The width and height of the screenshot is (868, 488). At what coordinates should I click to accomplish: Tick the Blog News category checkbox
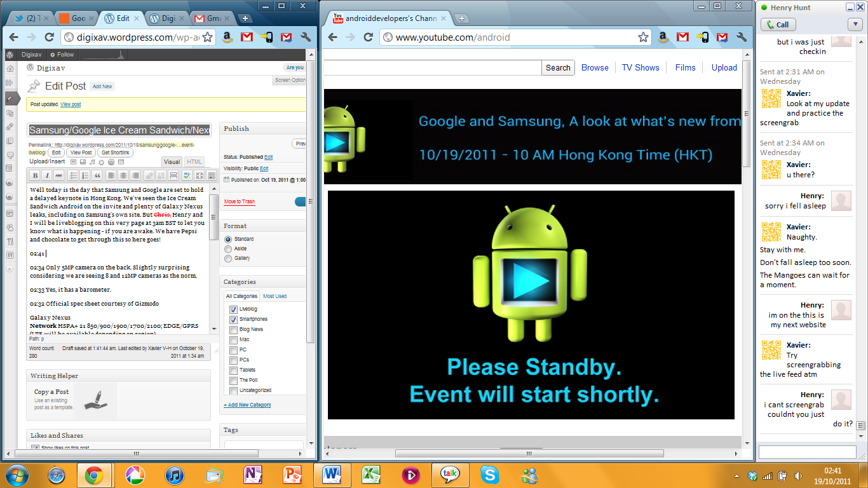pyautogui.click(x=233, y=330)
